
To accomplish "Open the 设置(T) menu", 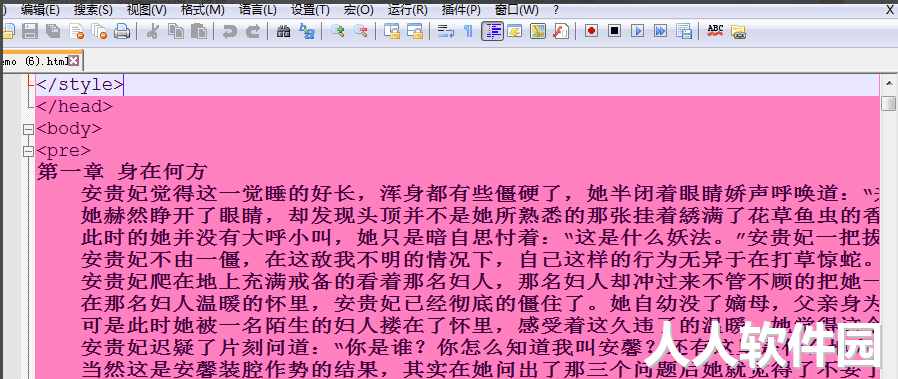I will coord(310,10).
